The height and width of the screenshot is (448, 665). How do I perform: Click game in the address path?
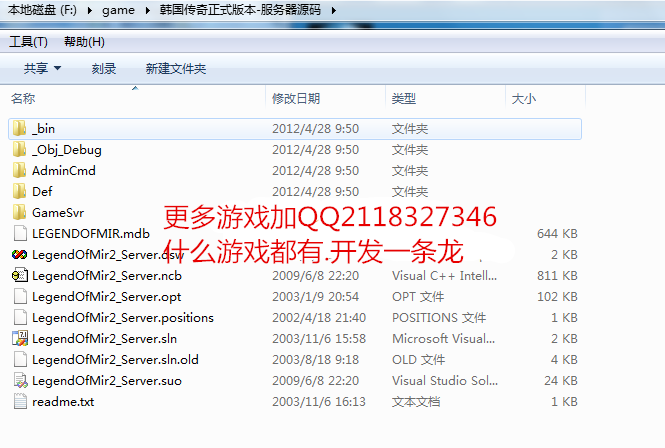coord(118,10)
